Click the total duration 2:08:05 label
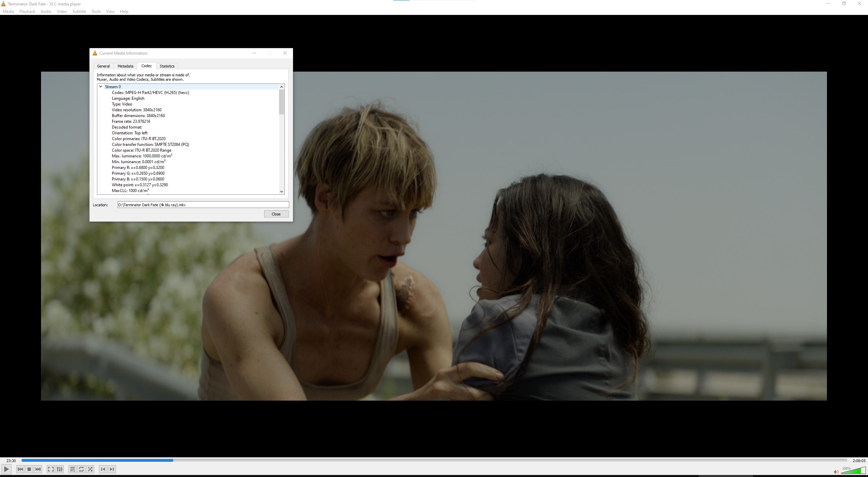868x477 pixels. click(859, 461)
